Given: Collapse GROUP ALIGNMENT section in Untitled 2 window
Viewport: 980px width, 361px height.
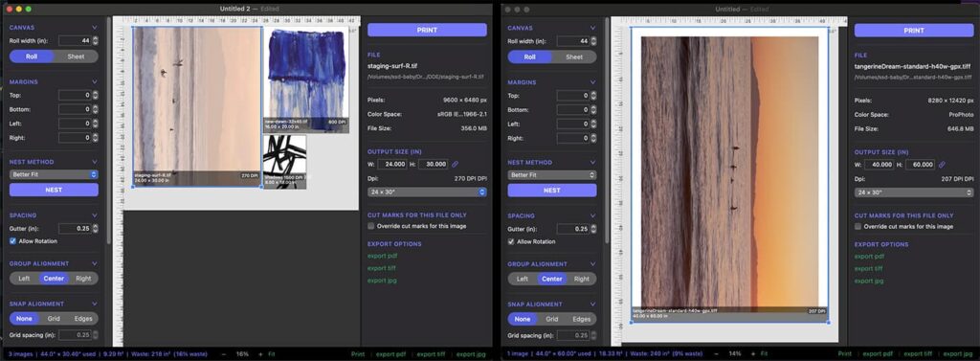Looking at the screenshot, I should (x=95, y=263).
